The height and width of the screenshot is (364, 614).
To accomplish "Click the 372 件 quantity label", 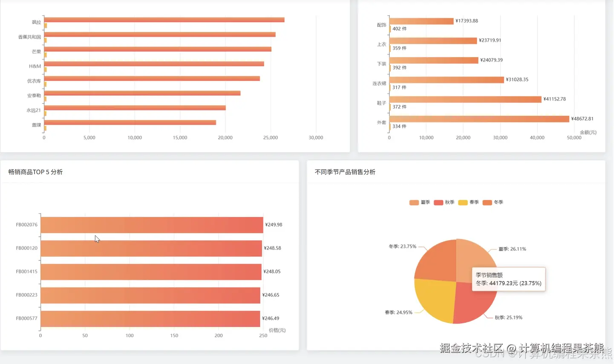I will (399, 107).
